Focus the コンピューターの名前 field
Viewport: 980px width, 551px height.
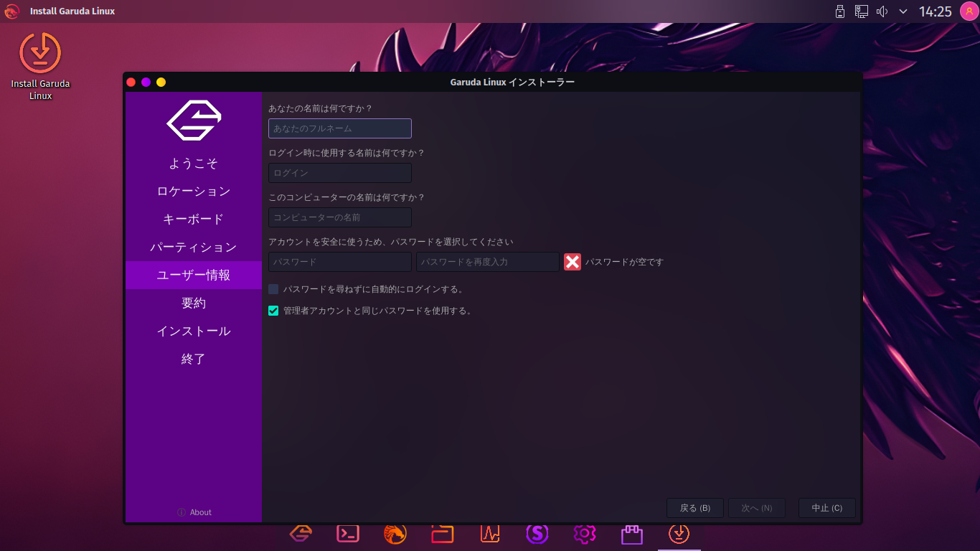tap(340, 217)
